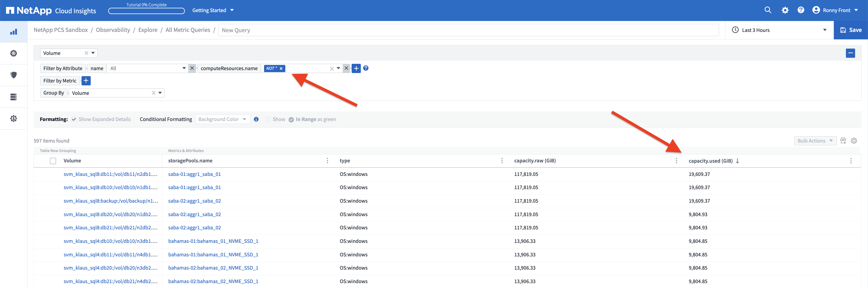Open the settings gear in top bar
The width and height of the screenshot is (868, 288).
coord(785,10)
